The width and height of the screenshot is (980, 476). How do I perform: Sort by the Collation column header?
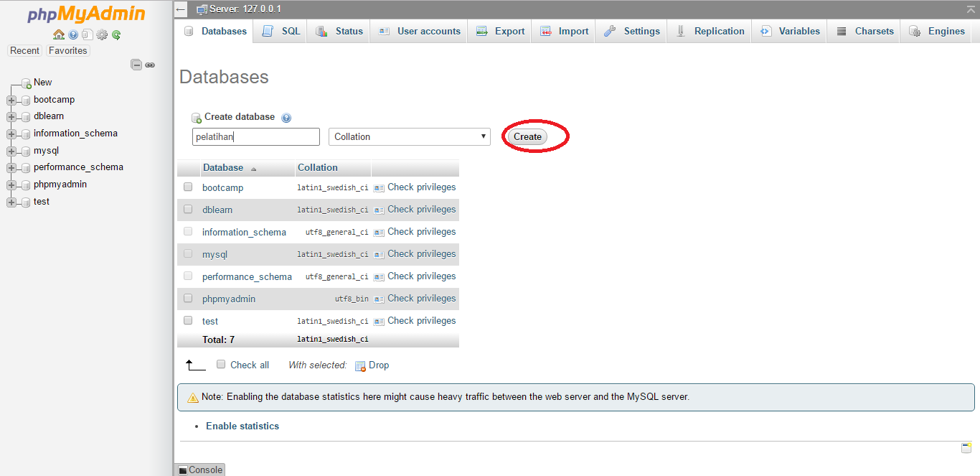pyautogui.click(x=318, y=168)
